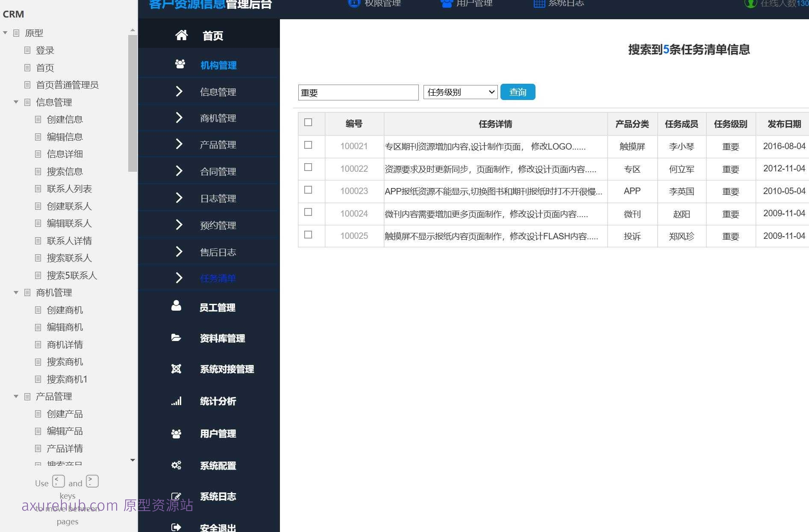809x532 pixels.
Task: Open 资料库管理 folder icon
Action: click(177, 337)
